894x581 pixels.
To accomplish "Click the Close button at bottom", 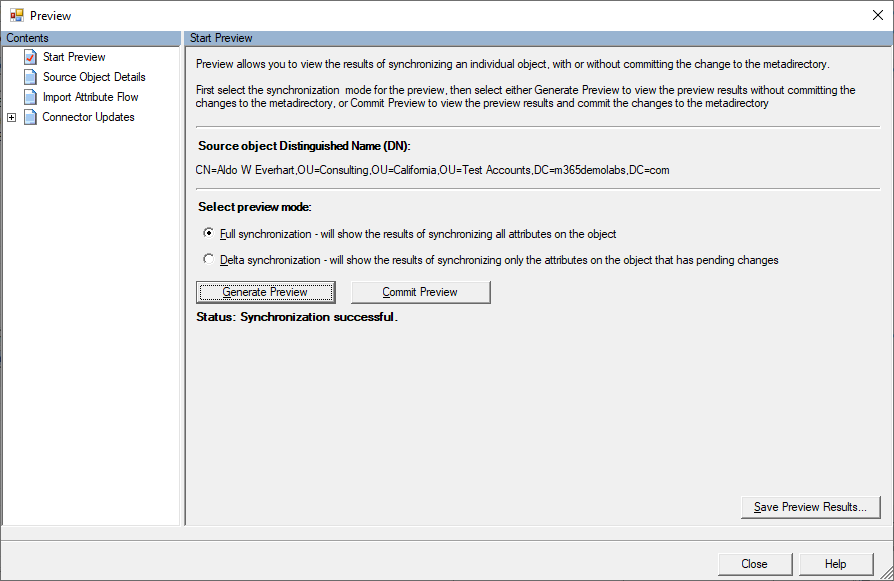I will (x=754, y=564).
